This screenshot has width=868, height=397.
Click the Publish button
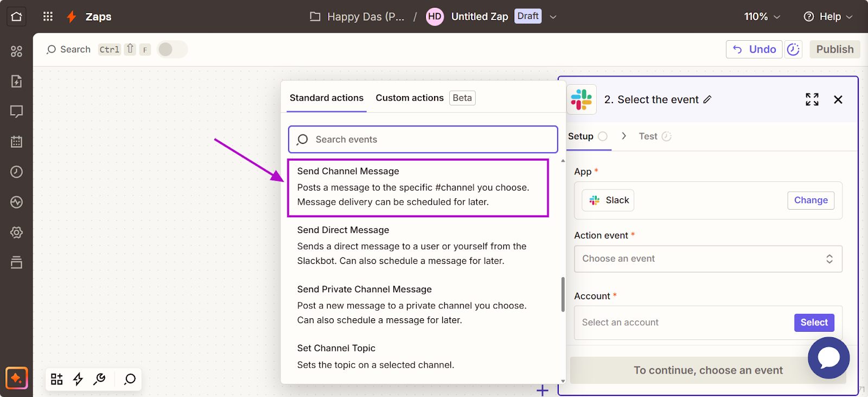(835, 49)
